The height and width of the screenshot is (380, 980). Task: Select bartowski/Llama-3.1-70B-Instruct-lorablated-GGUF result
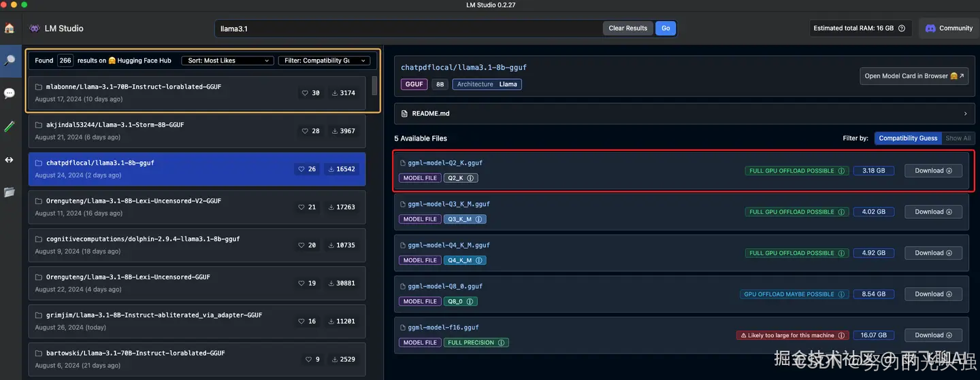197,360
